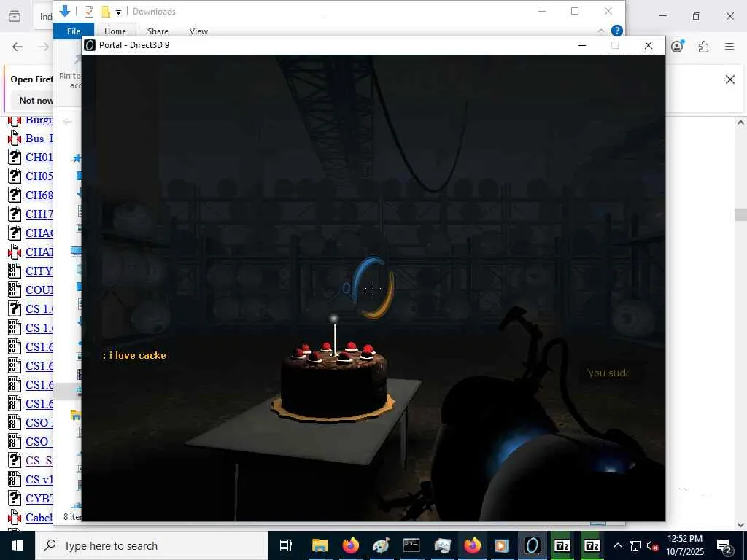Image resolution: width=747 pixels, height=560 pixels.
Task: Open the Firefox account icon
Action: (x=677, y=46)
